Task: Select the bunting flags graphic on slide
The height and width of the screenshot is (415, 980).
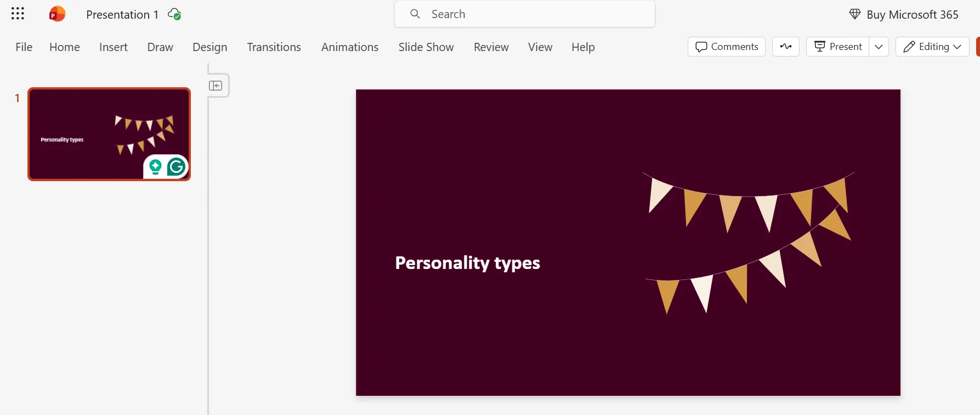Action: [749, 242]
